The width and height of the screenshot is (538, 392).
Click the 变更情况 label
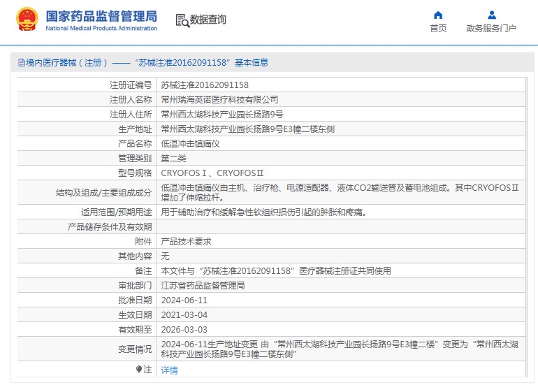(x=135, y=349)
